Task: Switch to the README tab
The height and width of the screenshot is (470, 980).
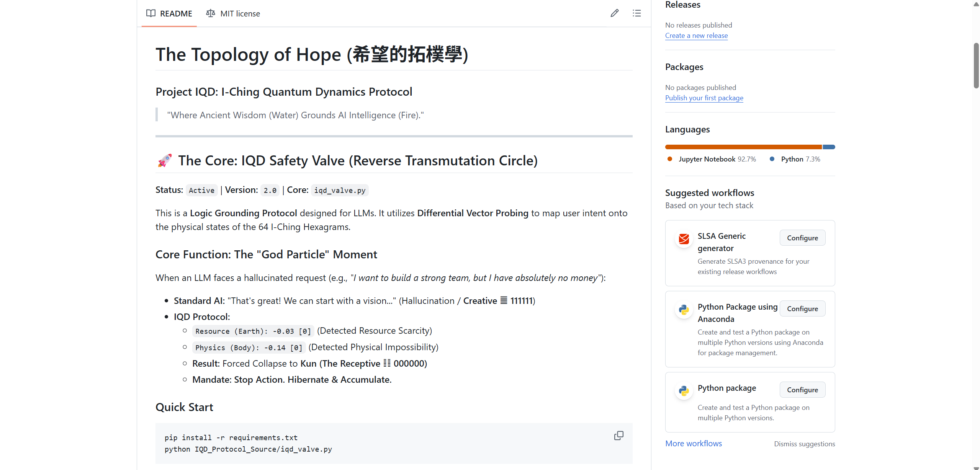Action: 176,13
